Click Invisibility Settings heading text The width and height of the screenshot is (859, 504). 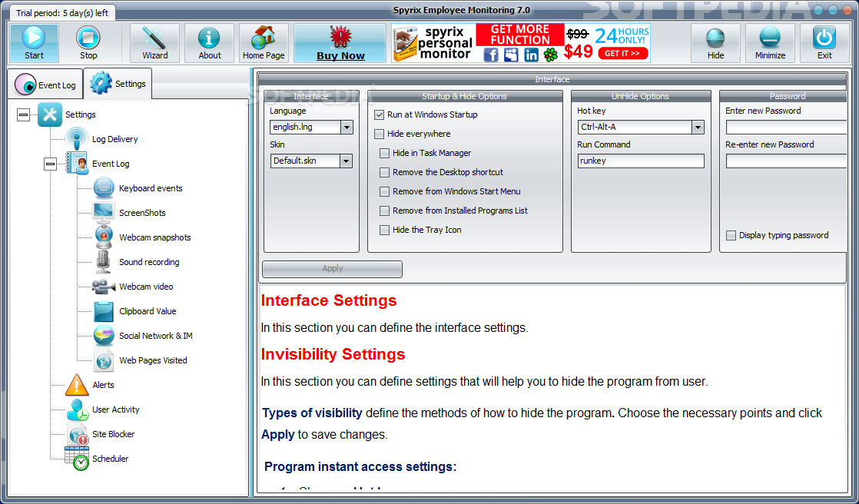click(333, 354)
